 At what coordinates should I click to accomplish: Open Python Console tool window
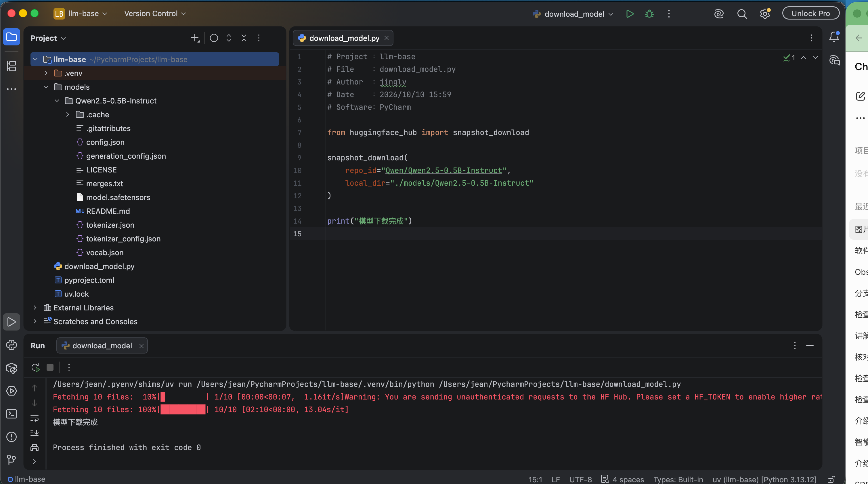(12, 345)
